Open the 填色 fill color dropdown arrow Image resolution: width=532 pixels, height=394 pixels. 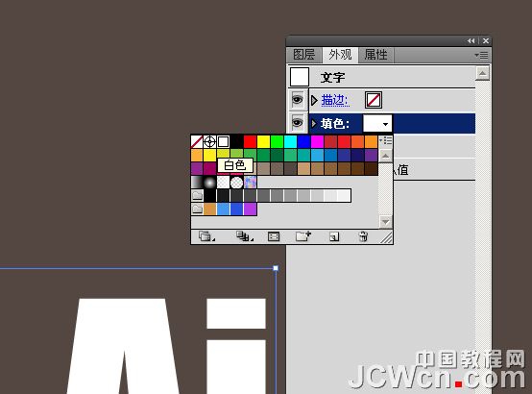[385, 124]
